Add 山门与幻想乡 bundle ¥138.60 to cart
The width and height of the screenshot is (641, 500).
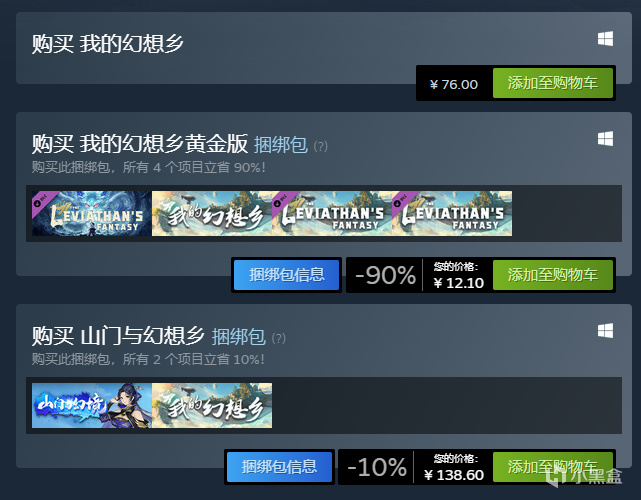point(553,467)
